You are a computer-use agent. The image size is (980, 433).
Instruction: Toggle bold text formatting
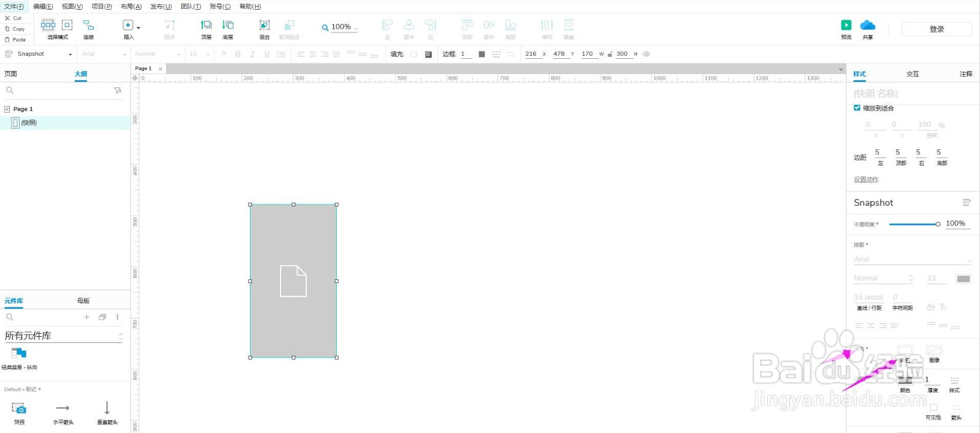click(238, 55)
